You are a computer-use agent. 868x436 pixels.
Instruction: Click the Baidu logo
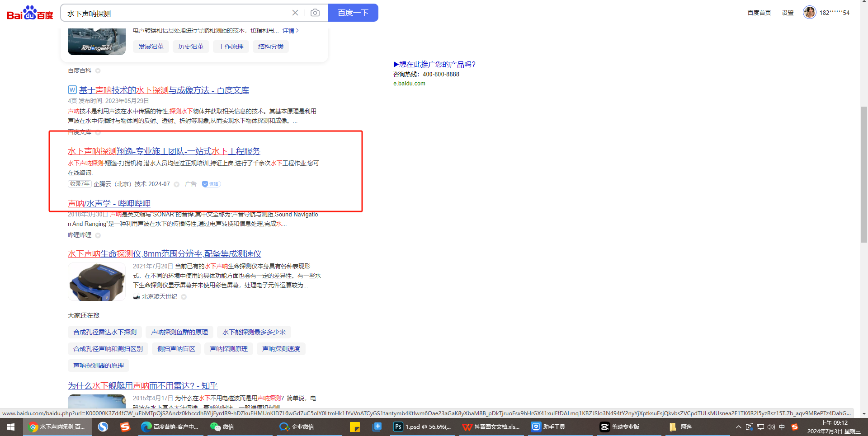point(30,13)
